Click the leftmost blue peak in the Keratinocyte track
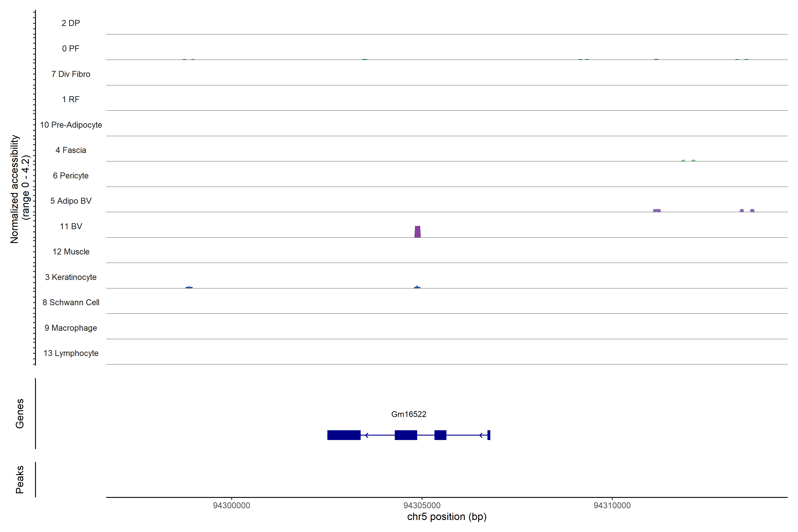Image resolution: width=798 pixels, height=532 pixels. click(189, 287)
